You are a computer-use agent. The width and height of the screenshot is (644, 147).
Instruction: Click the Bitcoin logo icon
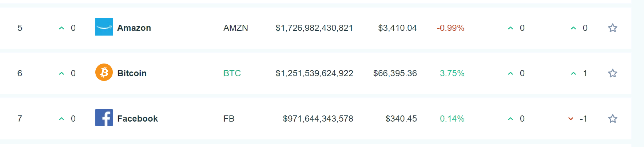[104, 73]
